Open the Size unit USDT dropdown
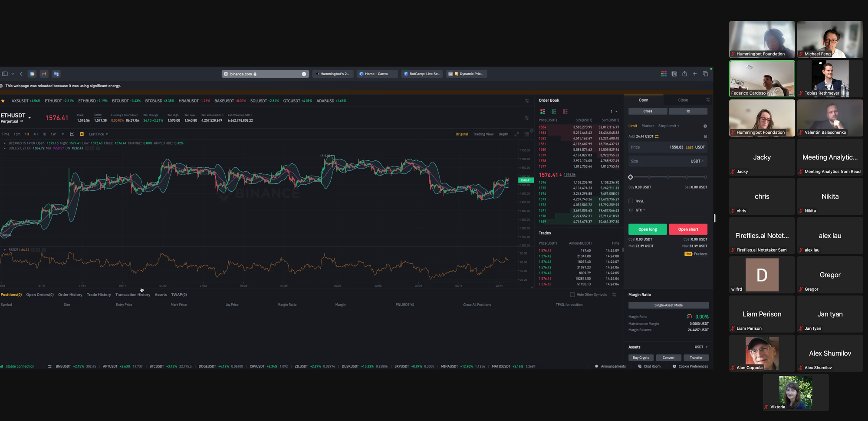This screenshot has height=421, width=868. [697, 161]
